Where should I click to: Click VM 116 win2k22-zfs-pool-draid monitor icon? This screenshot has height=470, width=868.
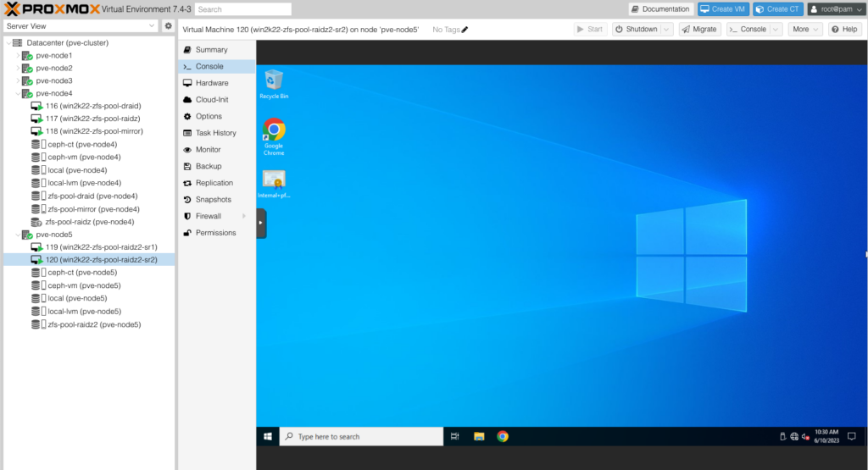36,106
